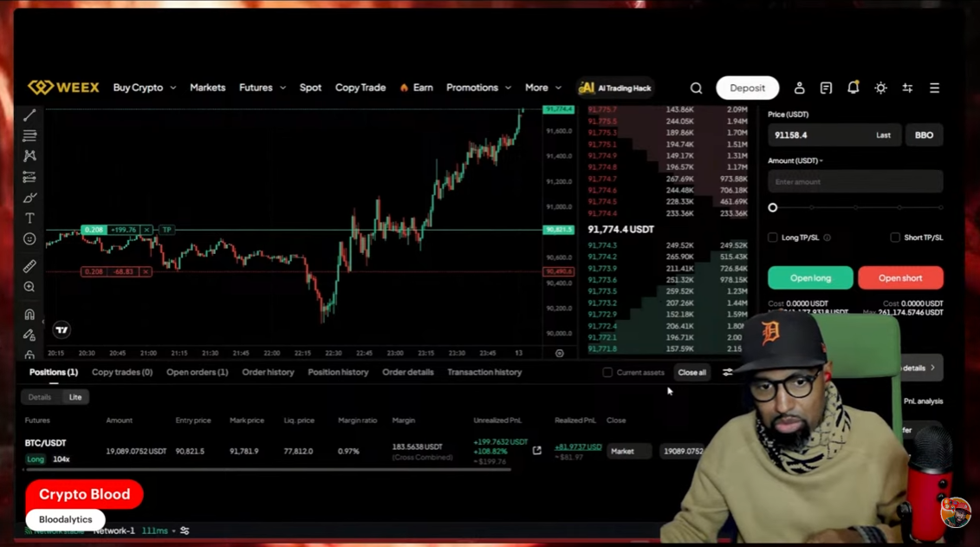Switch to the Open orders tab
The height and width of the screenshot is (547, 980).
(197, 372)
